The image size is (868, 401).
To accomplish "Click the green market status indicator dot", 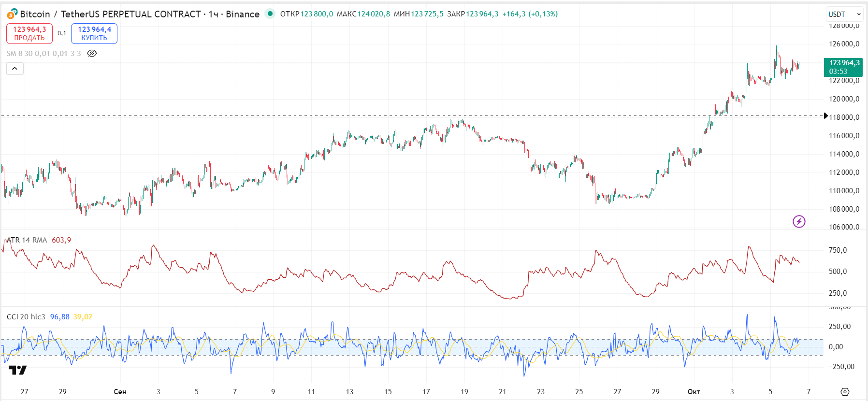I will (x=270, y=14).
